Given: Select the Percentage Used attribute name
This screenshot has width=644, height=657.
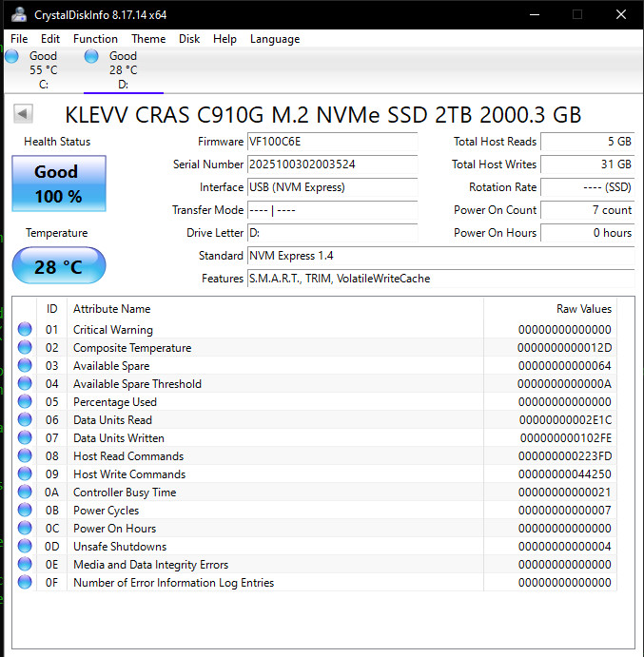Looking at the screenshot, I should point(115,402).
